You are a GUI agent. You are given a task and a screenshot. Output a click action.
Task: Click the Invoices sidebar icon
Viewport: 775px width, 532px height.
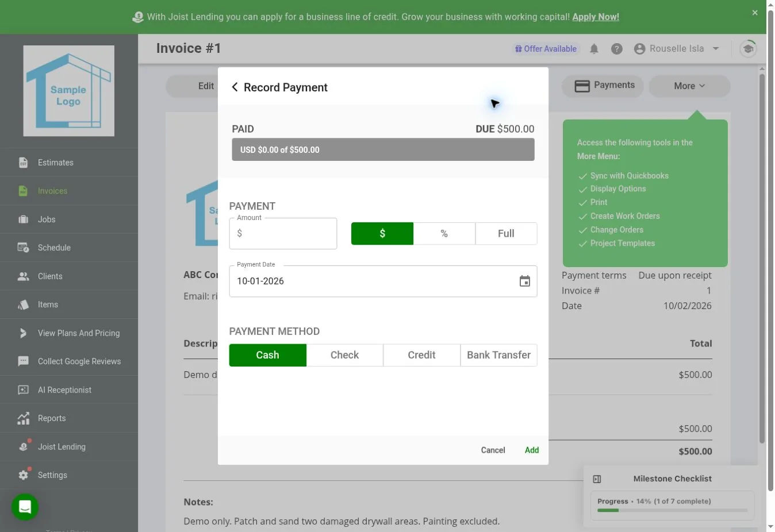(23, 191)
